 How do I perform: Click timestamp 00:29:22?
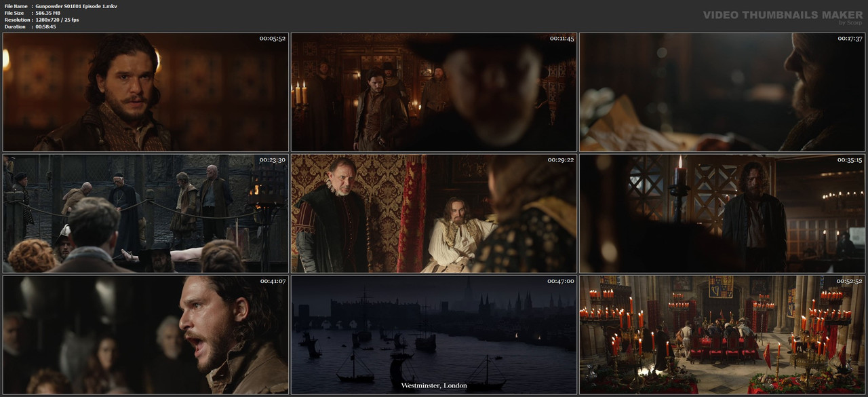(561, 159)
